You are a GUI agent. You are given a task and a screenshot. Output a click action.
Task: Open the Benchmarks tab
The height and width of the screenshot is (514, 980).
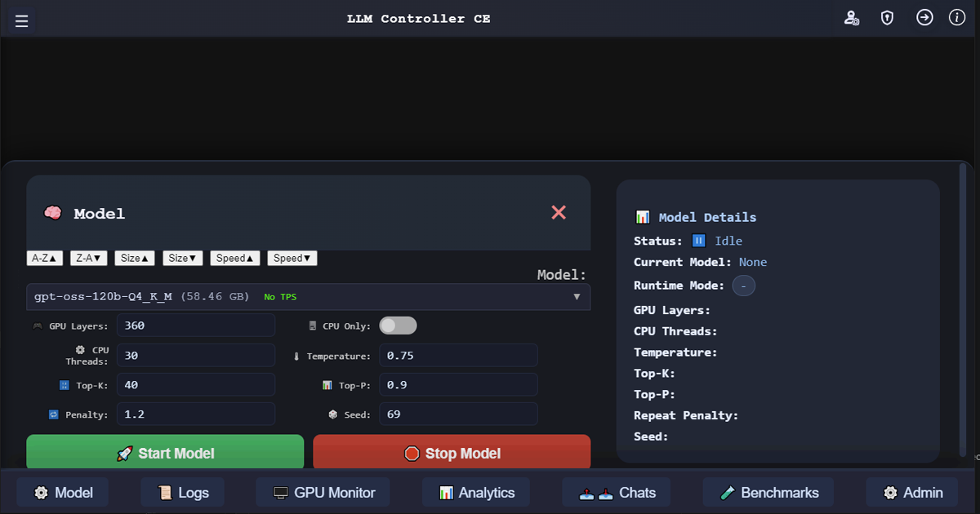[768, 493]
